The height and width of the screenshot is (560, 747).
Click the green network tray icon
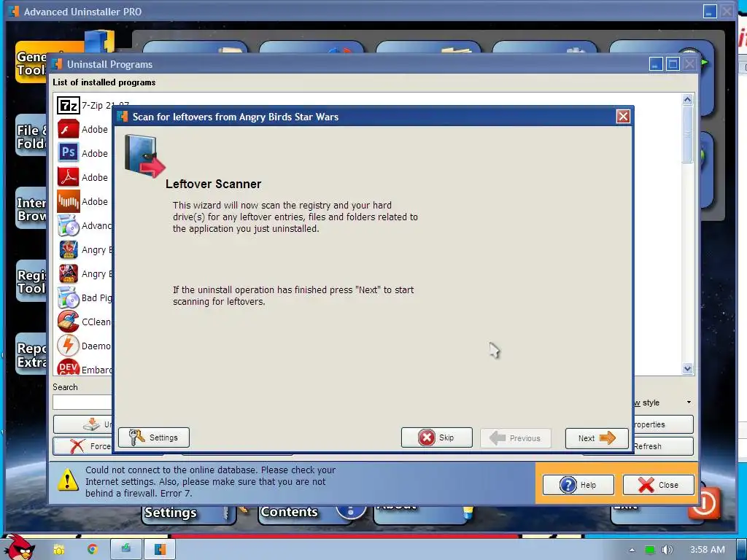coord(649,550)
